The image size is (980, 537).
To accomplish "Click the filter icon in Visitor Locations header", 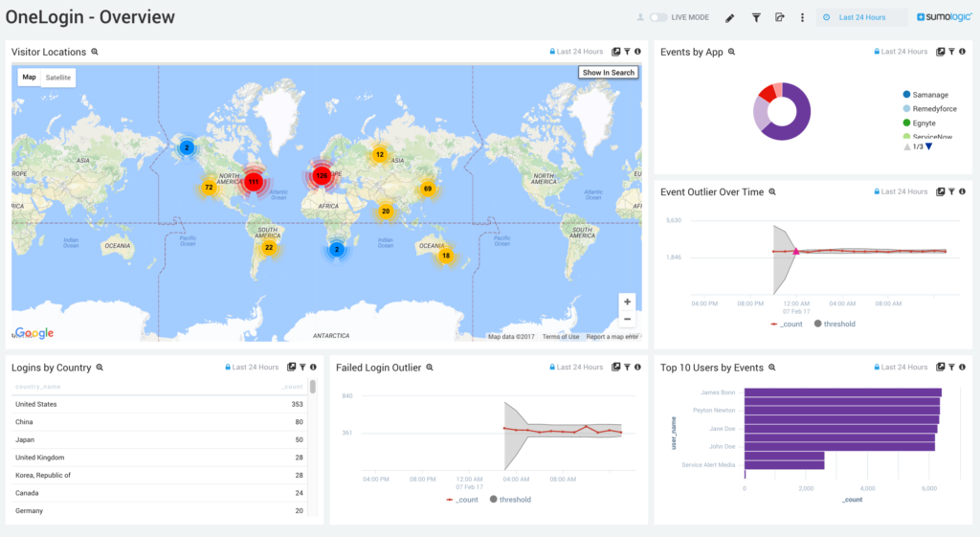I will coord(627,52).
